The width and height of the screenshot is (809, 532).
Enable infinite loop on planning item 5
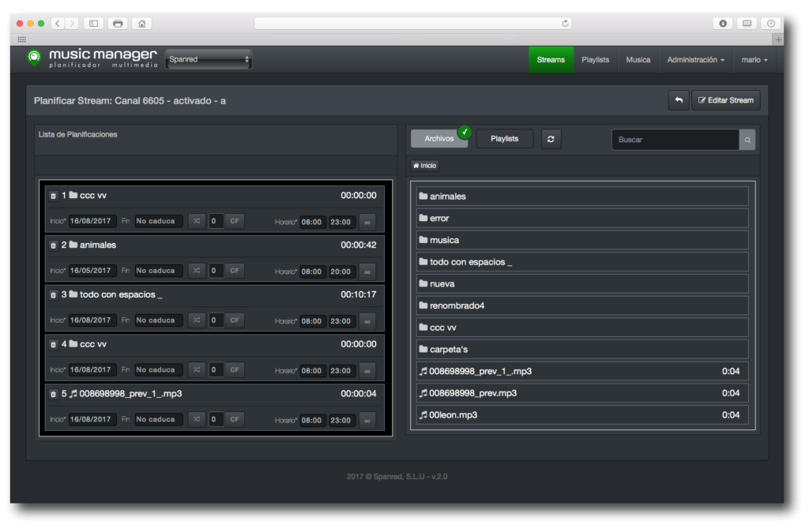click(367, 420)
